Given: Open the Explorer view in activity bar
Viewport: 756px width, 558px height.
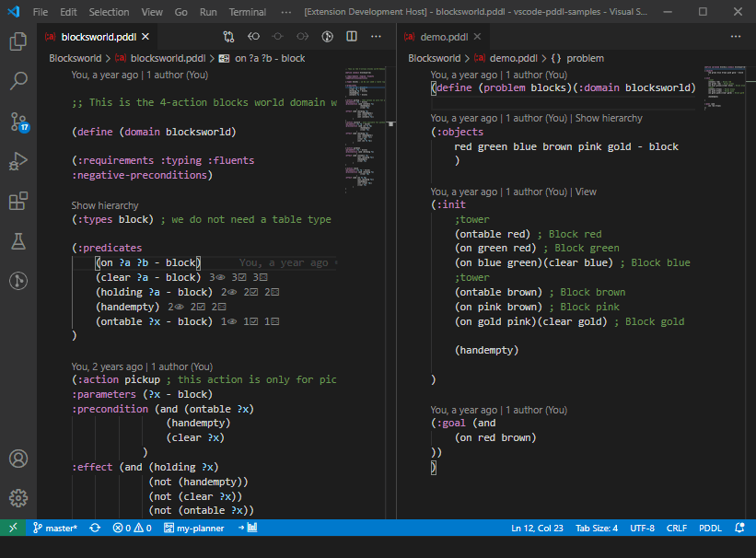Looking at the screenshot, I should (x=17, y=41).
